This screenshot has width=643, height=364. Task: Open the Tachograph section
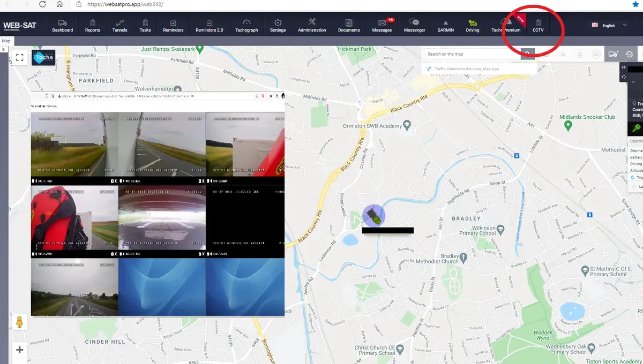click(246, 25)
